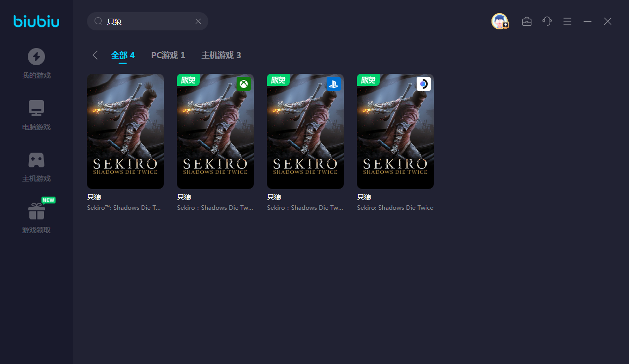Screen dimensions: 629x364
Task: Switch to the 主机游戏 3 tab
Action: (221, 55)
